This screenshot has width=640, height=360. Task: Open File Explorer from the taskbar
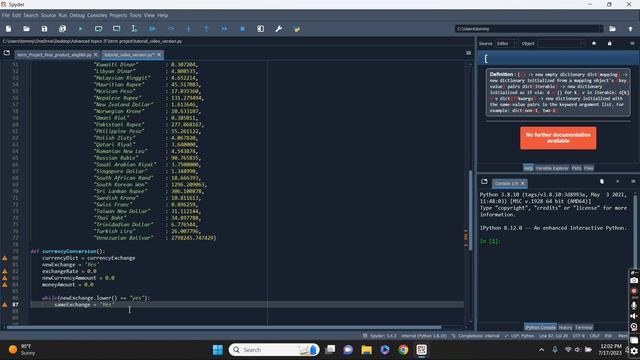(367, 350)
